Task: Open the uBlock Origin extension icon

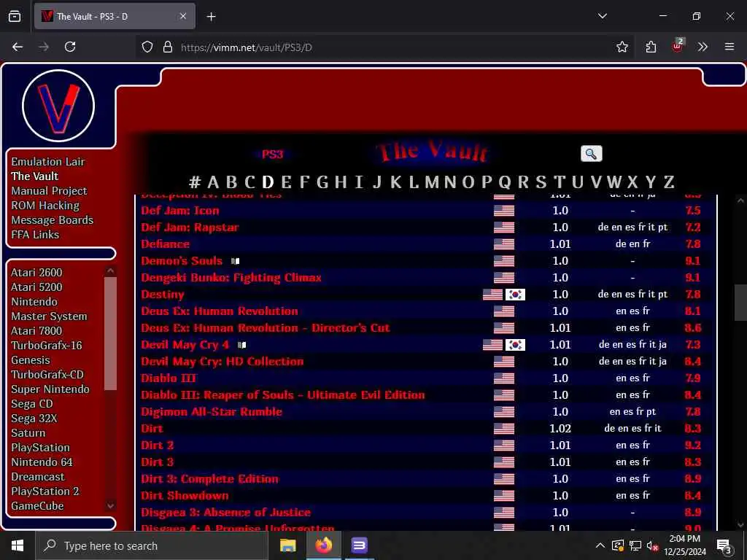Action: point(678,46)
